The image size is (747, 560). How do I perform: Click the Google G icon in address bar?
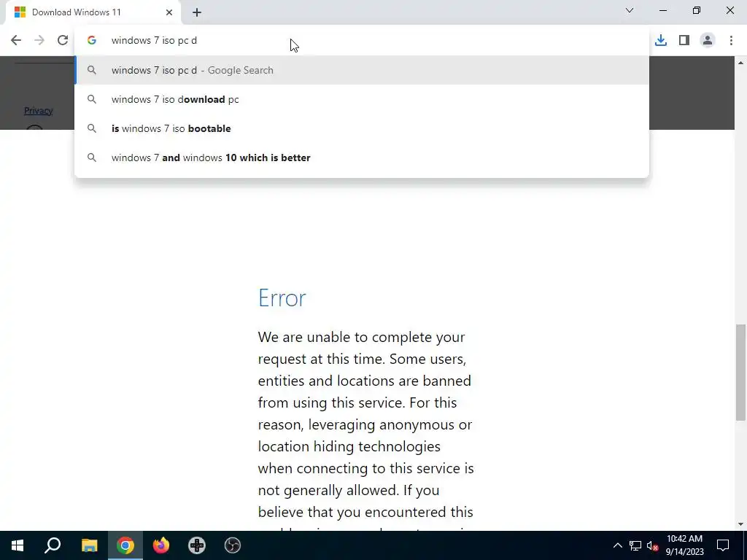(x=92, y=41)
